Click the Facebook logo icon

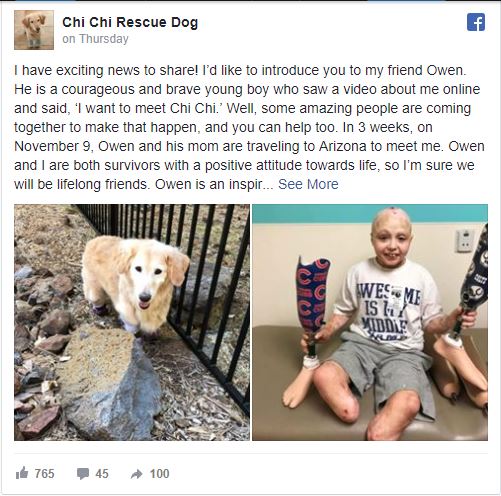[476, 23]
